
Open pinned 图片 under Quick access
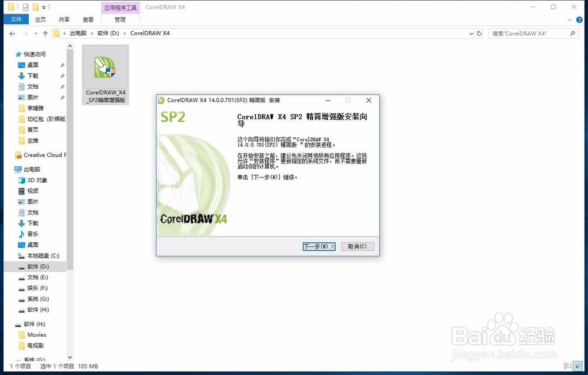[x=32, y=97]
